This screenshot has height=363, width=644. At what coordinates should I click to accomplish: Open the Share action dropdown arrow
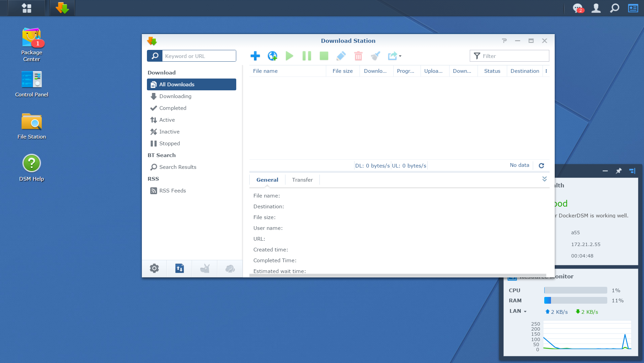pyautogui.click(x=400, y=56)
